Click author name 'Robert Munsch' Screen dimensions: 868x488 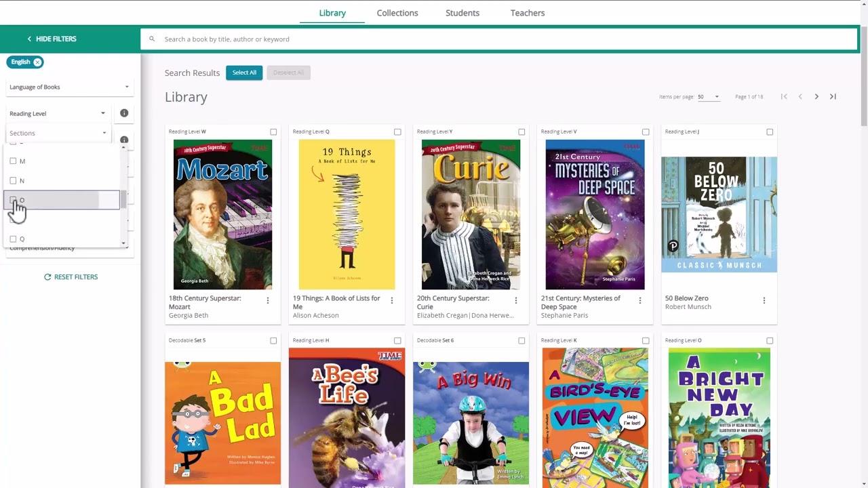688,307
